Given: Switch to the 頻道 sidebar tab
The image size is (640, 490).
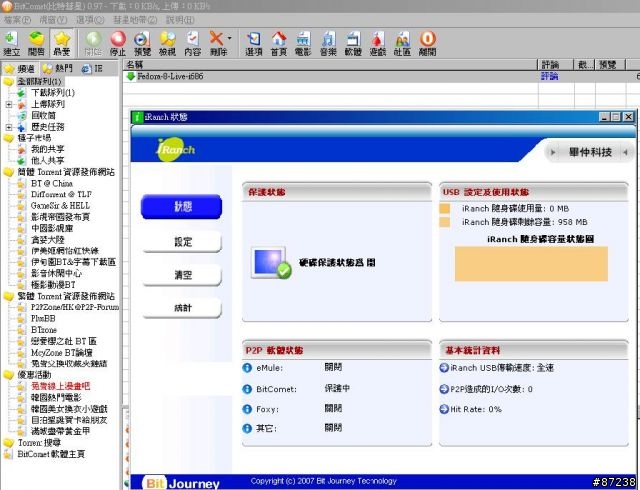Looking at the screenshot, I should coord(20,69).
